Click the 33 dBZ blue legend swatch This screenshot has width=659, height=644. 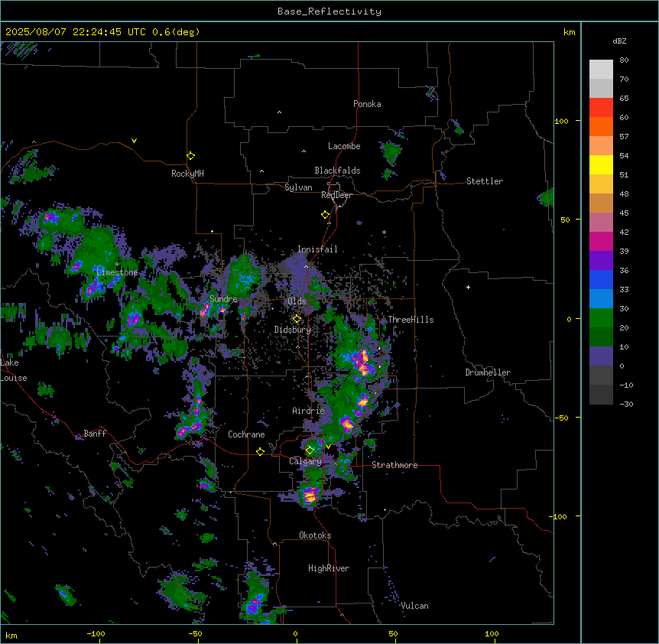601,298
